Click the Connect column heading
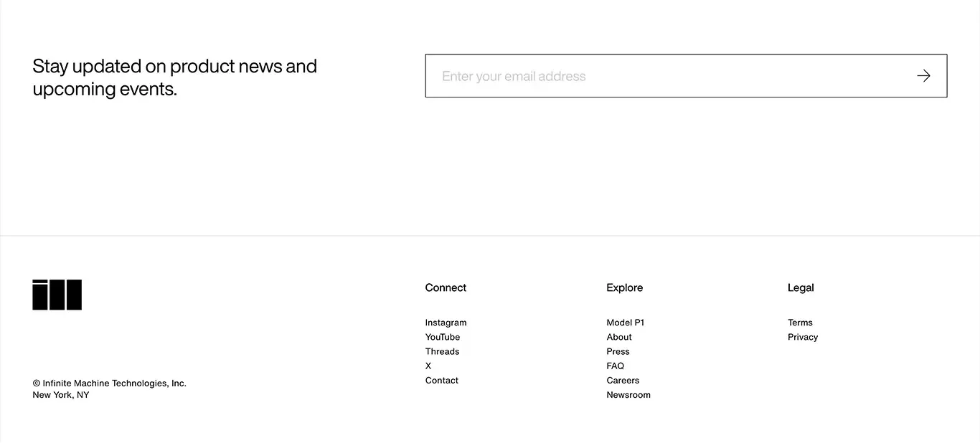This screenshot has height=443, width=980. [446, 287]
